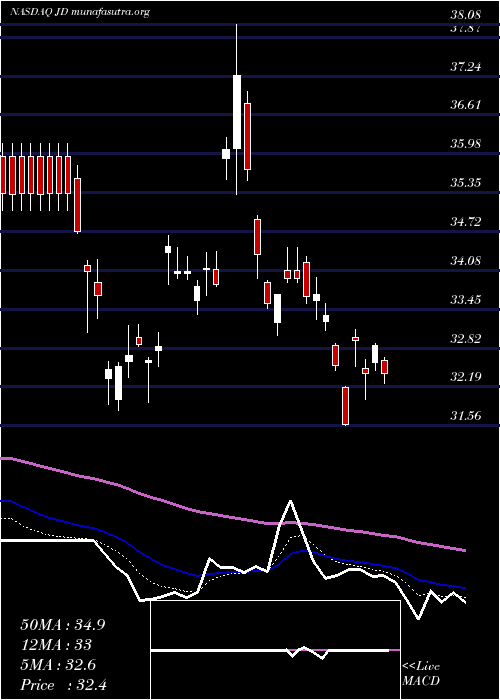Click the lowest red candle touching 31.56
500x700 pixels.
pos(345,406)
